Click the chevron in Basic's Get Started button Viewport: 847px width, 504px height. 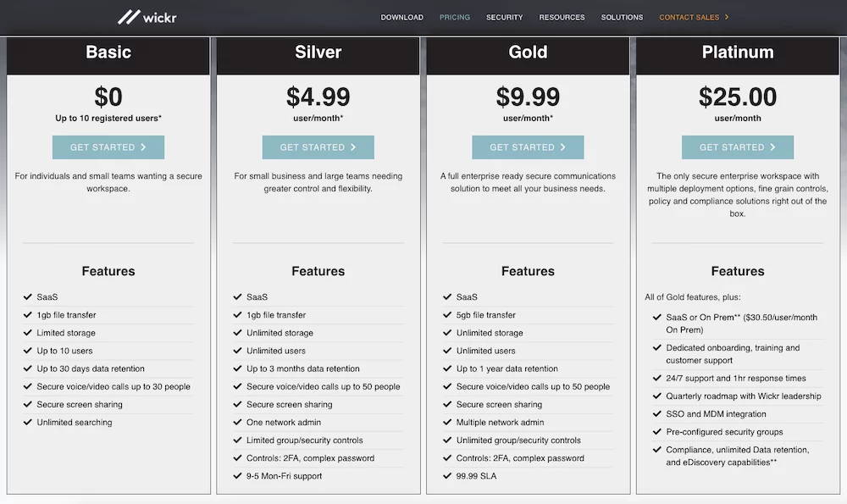point(143,147)
